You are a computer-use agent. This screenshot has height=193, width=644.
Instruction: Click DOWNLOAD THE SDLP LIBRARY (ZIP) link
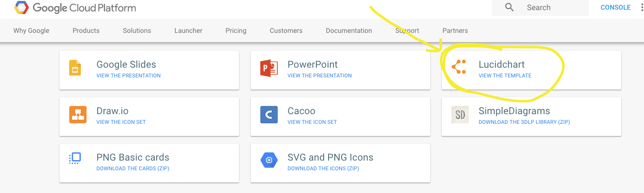[x=524, y=122]
